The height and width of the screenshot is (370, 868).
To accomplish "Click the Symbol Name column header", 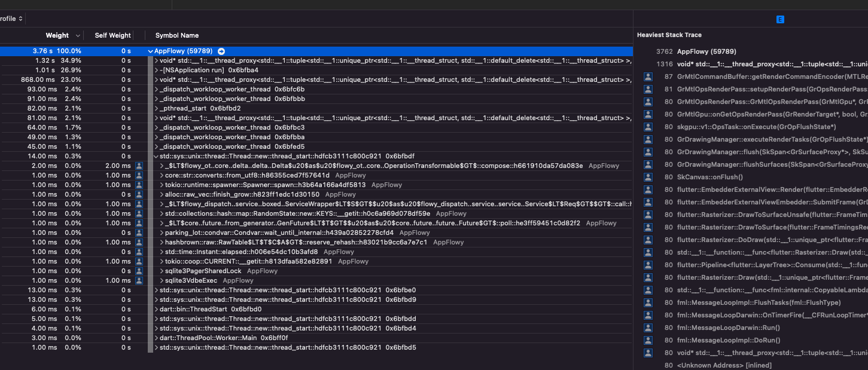I will pos(177,35).
